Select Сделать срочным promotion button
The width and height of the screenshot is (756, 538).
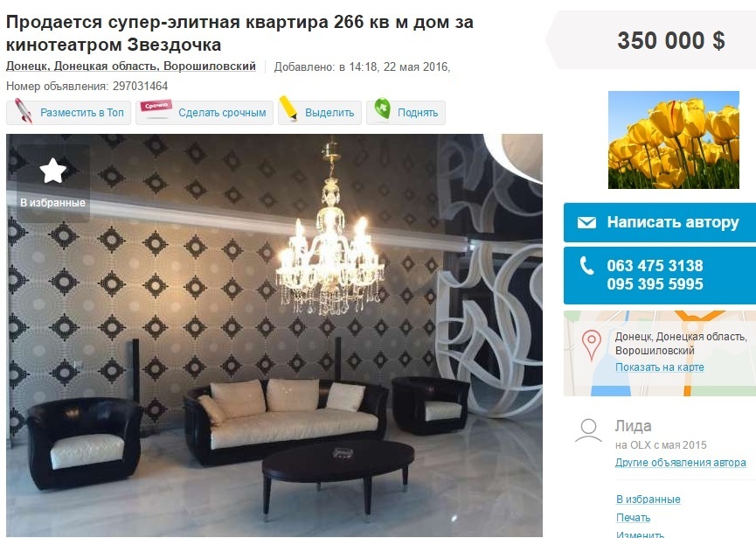205,113
